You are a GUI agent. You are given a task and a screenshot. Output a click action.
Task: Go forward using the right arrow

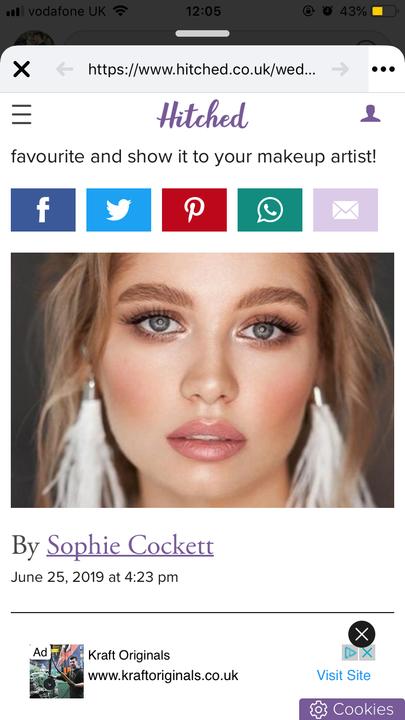340,69
